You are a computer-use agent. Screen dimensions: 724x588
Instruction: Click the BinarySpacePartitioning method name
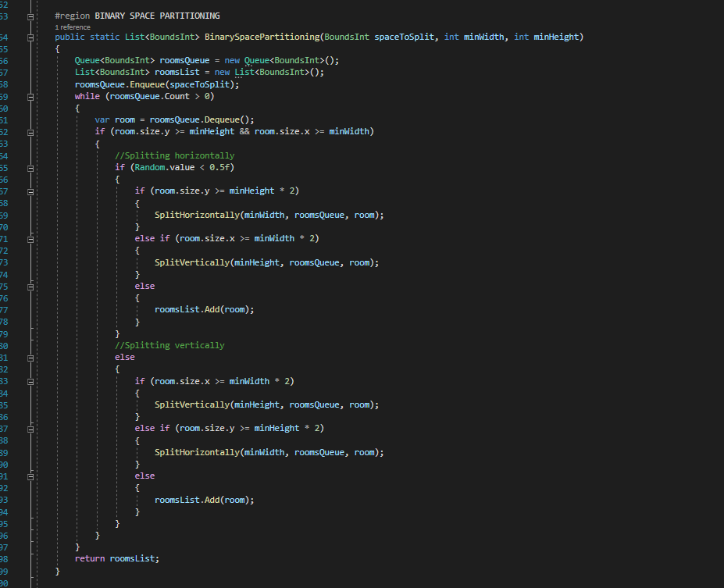tap(262, 37)
